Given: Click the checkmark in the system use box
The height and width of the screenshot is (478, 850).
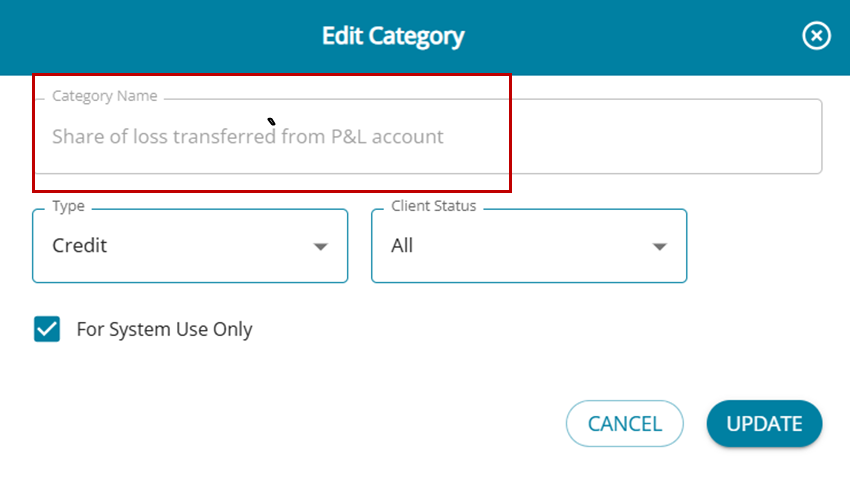Looking at the screenshot, I should [x=47, y=329].
